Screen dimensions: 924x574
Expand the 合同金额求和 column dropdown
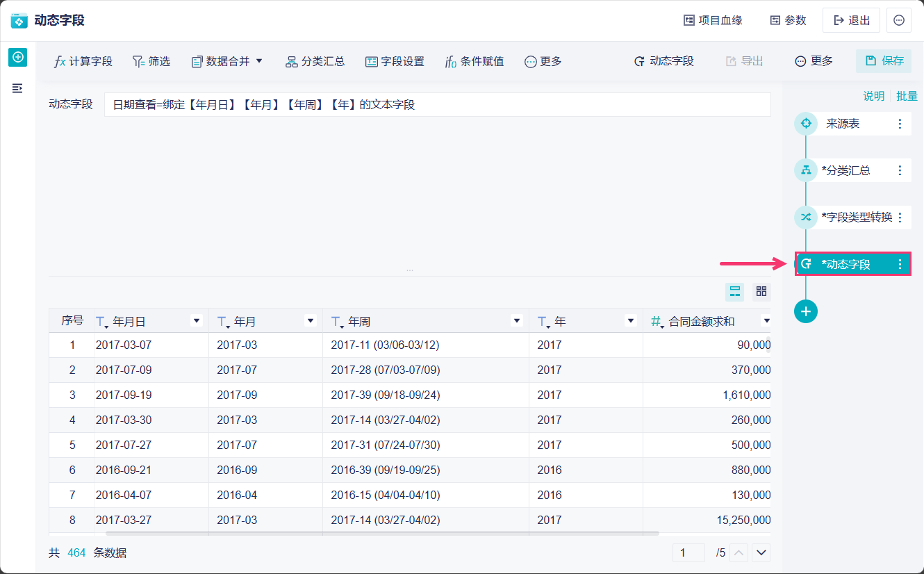[766, 320]
